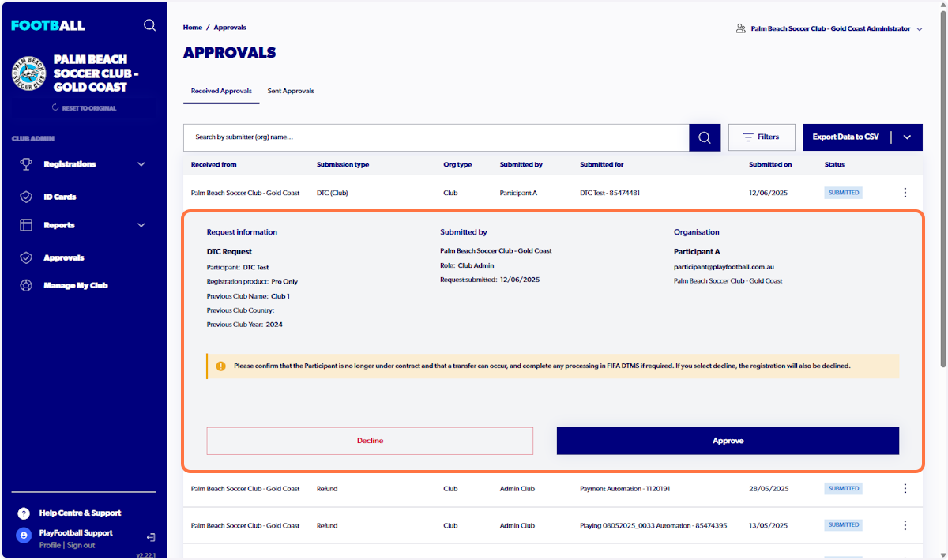Viewport: 948px width, 560px height.
Task: Open Manage My Club
Action: [75, 285]
